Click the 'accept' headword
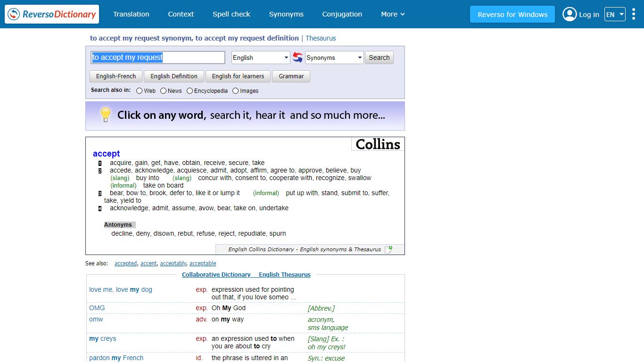This screenshot has height=362, width=644. tap(107, 154)
